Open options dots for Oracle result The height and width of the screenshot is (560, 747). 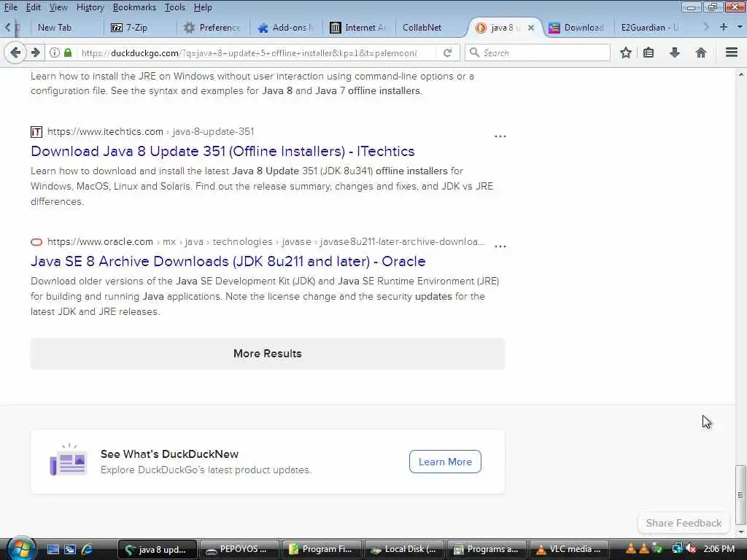(x=500, y=246)
